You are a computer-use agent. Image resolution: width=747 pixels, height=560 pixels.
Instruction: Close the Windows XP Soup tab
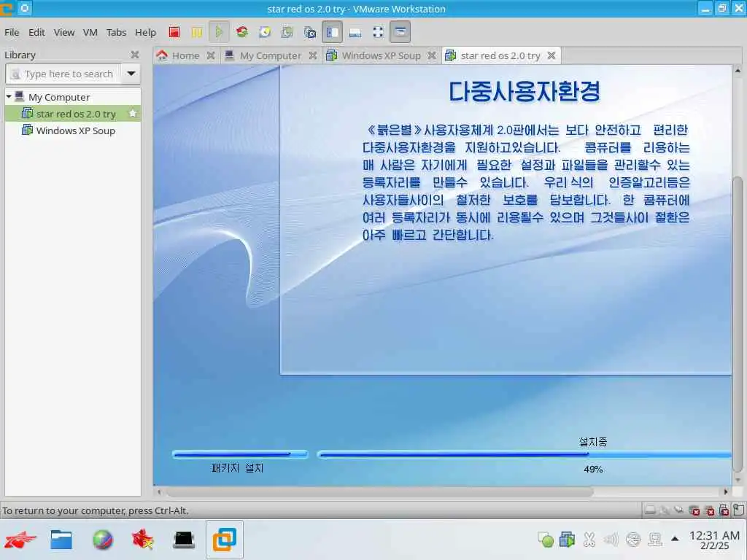click(432, 55)
